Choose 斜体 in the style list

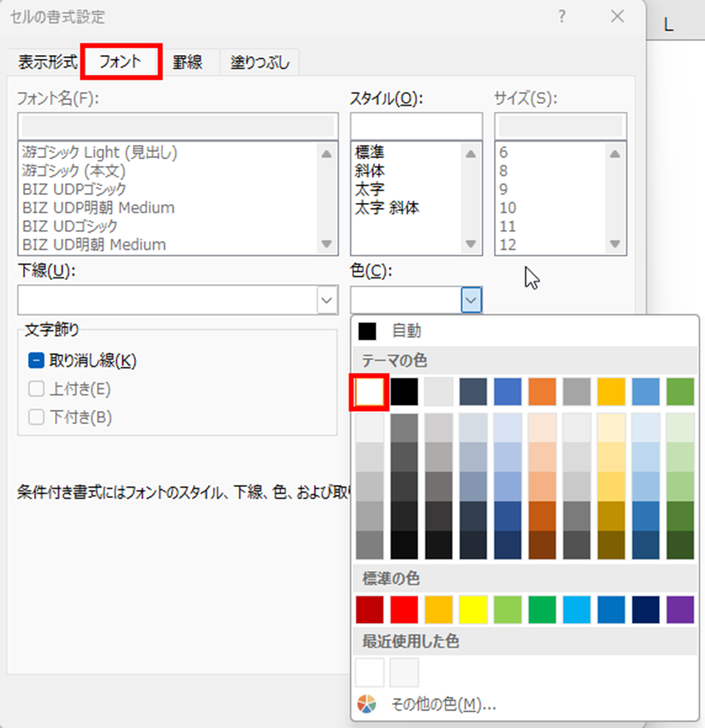point(370,170)
